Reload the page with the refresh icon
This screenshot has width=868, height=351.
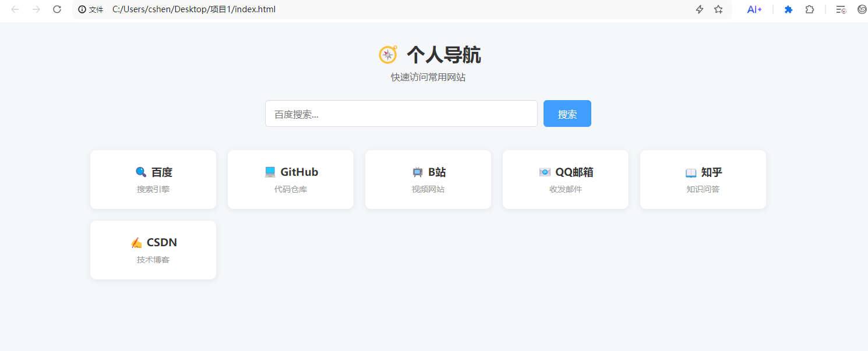coord(57,9)
